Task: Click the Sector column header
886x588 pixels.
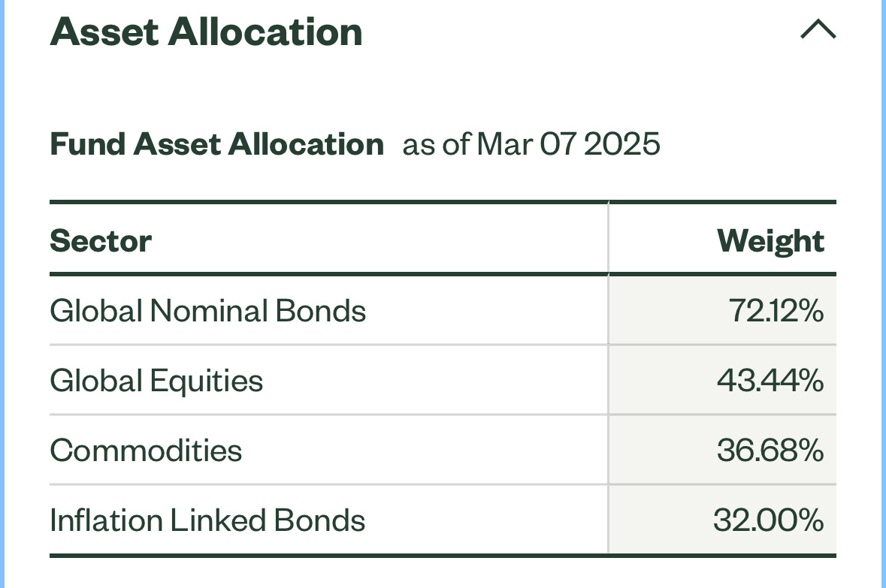Action: (x=101, y=241)
